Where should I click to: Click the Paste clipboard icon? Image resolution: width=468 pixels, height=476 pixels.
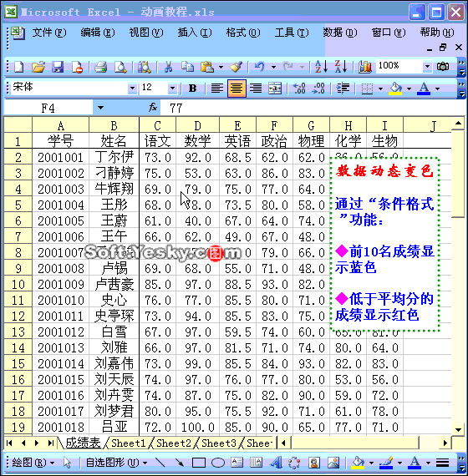coord(207,67)
